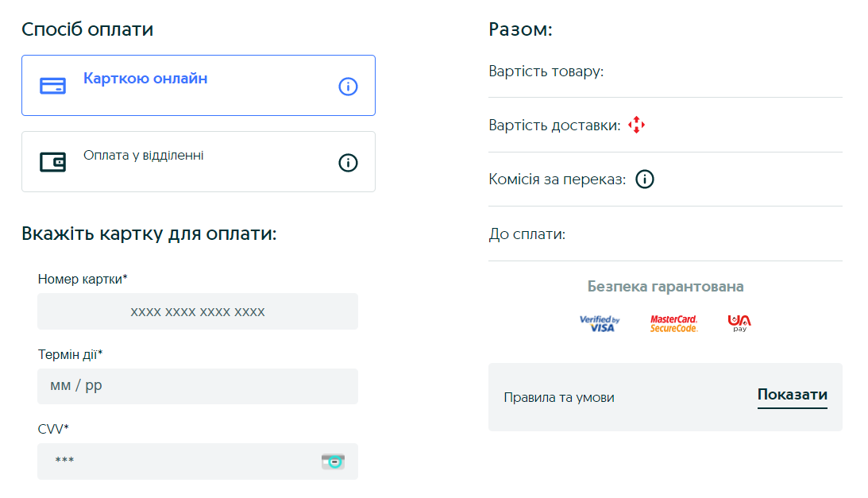Click Показати to view rules and conditions

pyautogui.click(x=793, y=396)
